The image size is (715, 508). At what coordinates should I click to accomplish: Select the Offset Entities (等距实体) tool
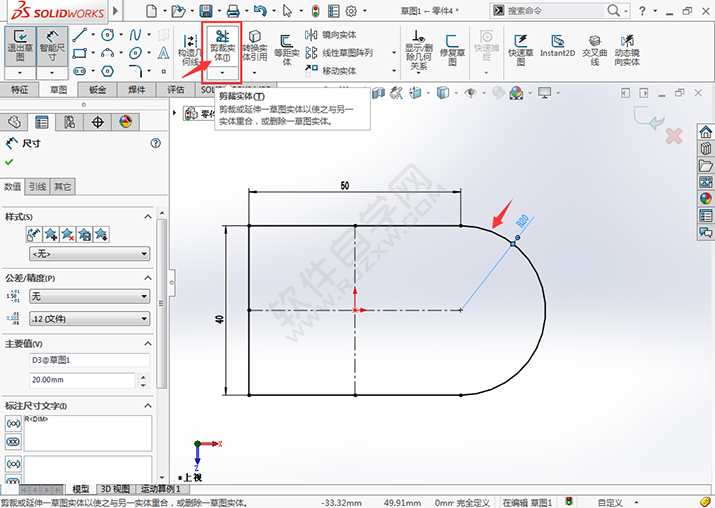pos(286,46)
